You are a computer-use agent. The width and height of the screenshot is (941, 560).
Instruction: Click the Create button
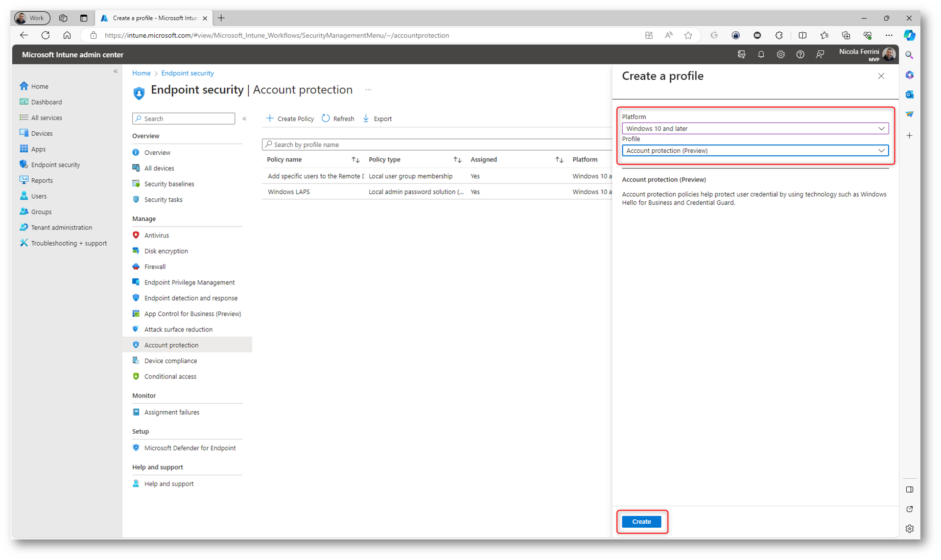point(641,521)
